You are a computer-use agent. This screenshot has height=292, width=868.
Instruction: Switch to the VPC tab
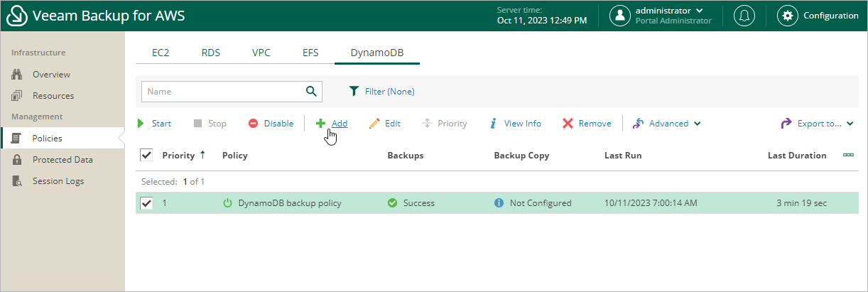click(x=261, y=53)
